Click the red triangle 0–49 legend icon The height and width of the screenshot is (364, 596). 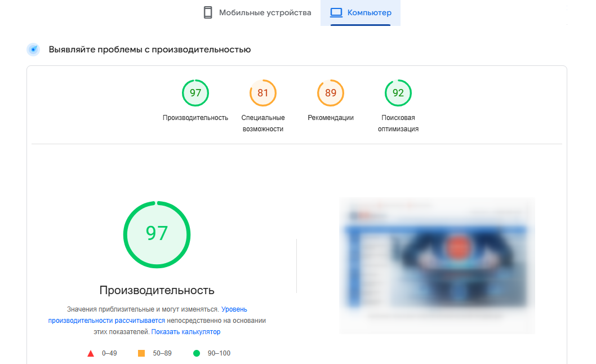91,353
